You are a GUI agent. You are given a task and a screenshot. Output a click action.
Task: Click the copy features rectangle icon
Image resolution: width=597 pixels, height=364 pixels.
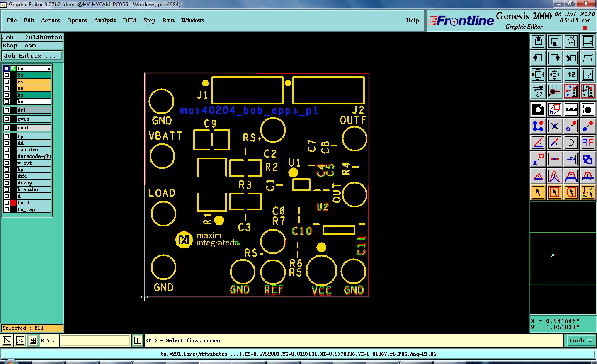pyautogui.click(x=555, y=109)
